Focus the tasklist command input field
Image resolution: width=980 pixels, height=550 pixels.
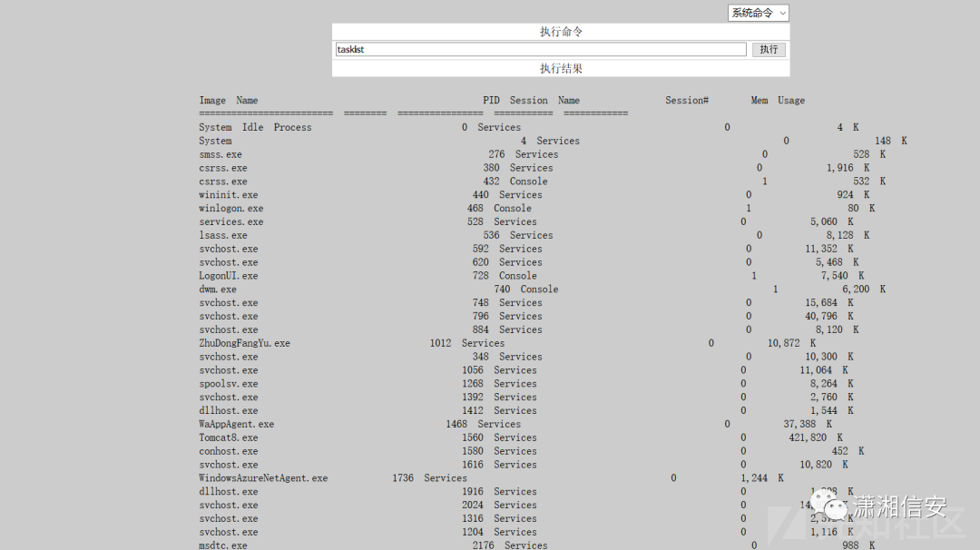click(541, 49)
